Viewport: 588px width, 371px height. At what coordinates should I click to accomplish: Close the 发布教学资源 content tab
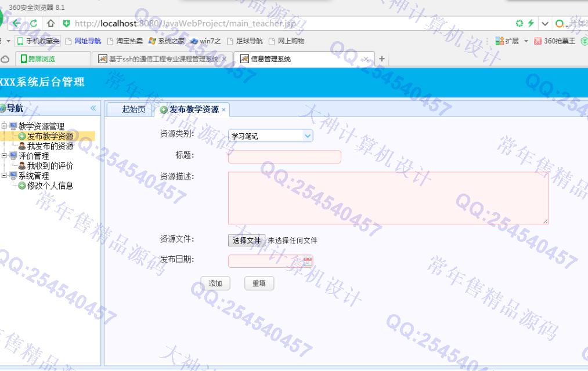[223, 110]
